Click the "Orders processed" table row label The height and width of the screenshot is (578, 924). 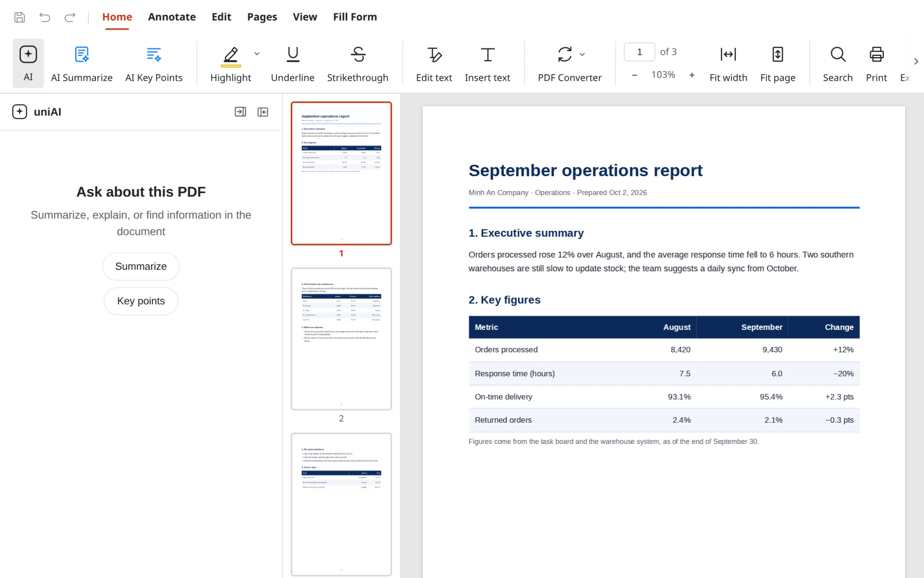[x=506, y=350]
